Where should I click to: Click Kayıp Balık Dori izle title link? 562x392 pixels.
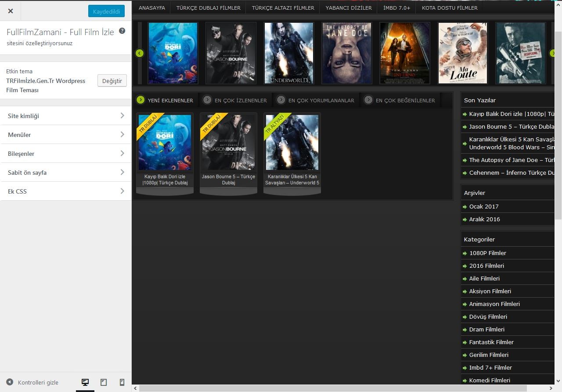165,180
